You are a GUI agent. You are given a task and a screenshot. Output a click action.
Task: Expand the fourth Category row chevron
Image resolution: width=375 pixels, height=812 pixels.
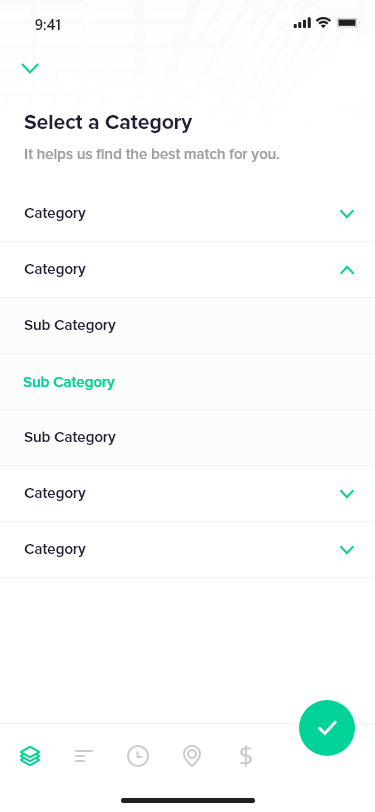(347, 494)
